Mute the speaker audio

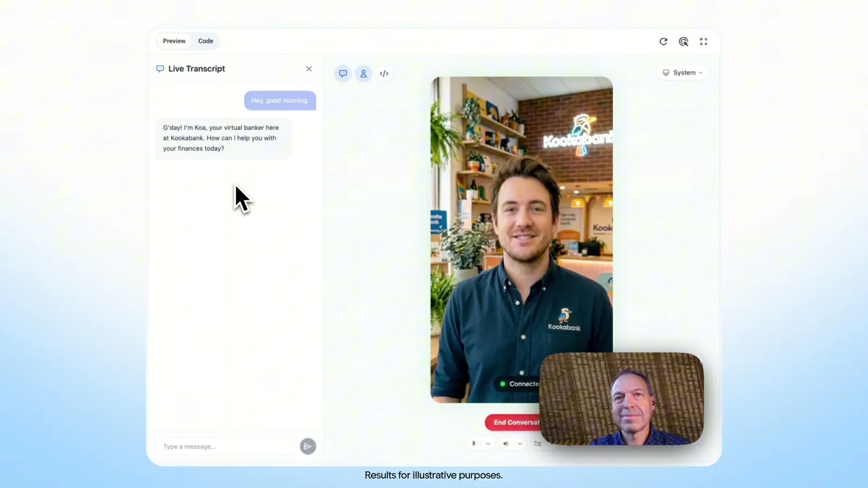(x=506, y=444)
